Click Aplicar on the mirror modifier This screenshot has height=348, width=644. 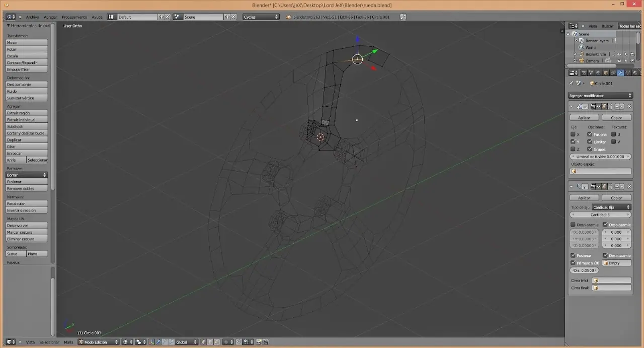[x=584, y=117]
